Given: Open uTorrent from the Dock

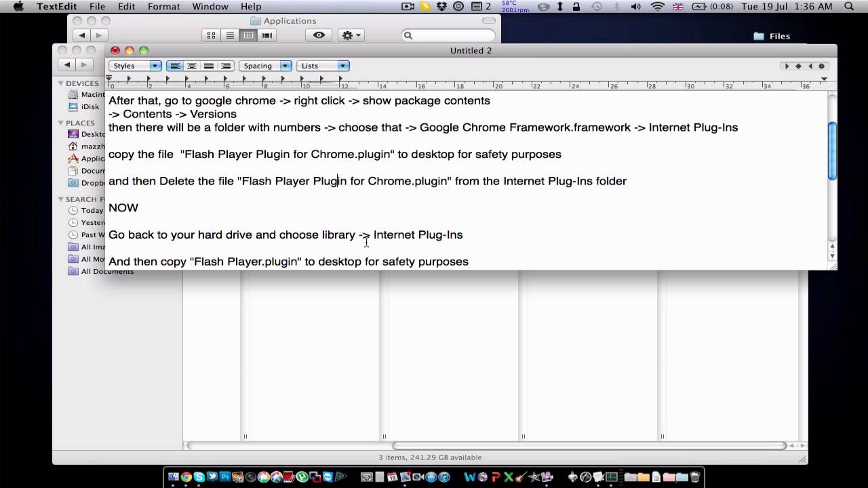Looking at the screenshot, I should (x=301, y=477).
